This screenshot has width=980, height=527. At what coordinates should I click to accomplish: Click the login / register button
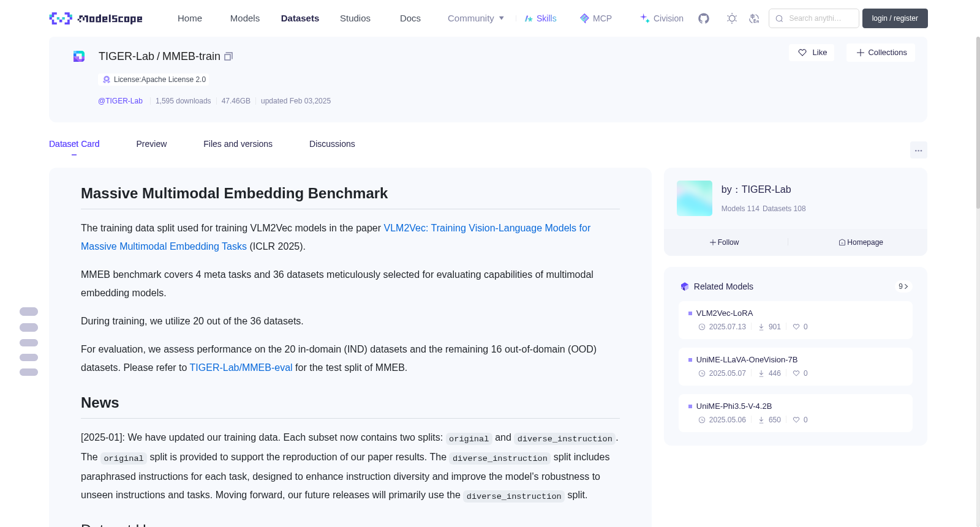(x=895, y=18)
